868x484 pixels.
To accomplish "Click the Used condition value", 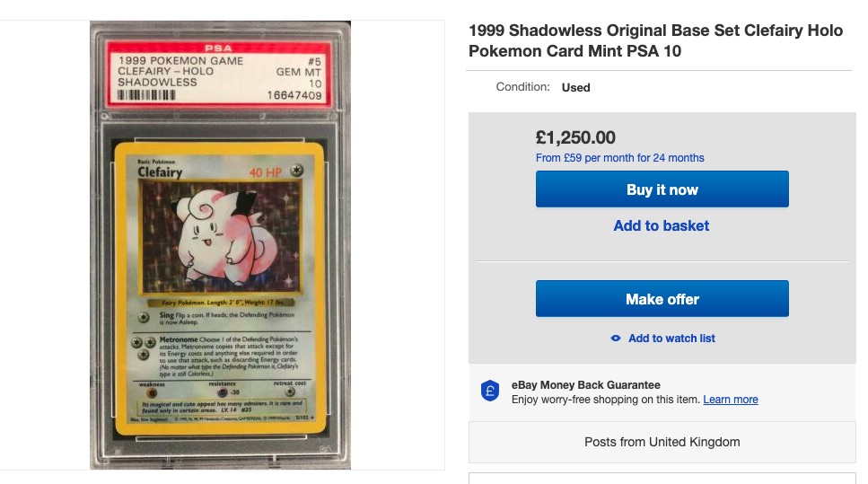I will coord(575,87).
